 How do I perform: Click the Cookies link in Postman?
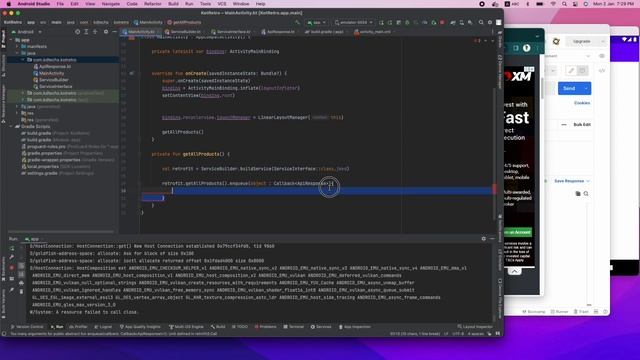582,103
